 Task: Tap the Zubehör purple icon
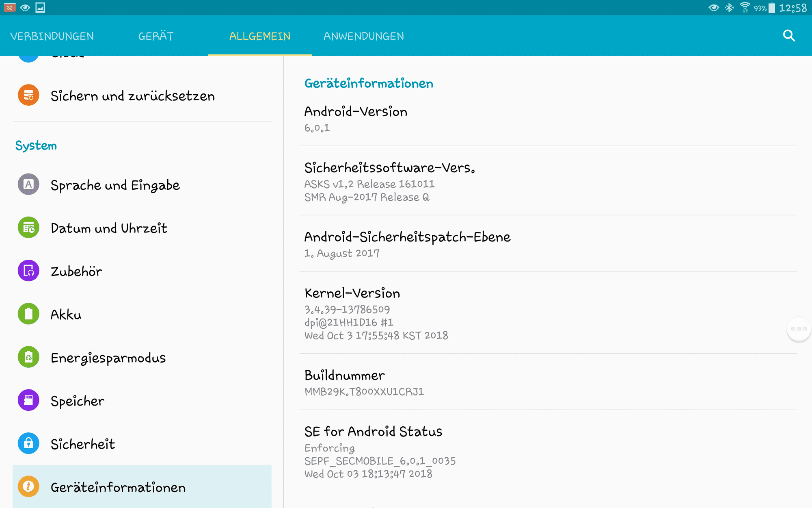click(28, 271)
